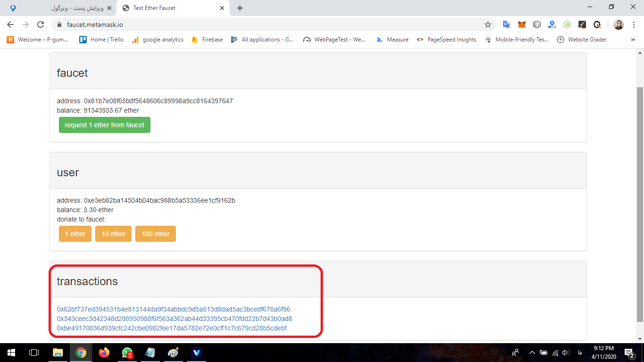Open the transaction link starting 0x62bf737e
Screen dimensions: 644x362
pos(173,309)
